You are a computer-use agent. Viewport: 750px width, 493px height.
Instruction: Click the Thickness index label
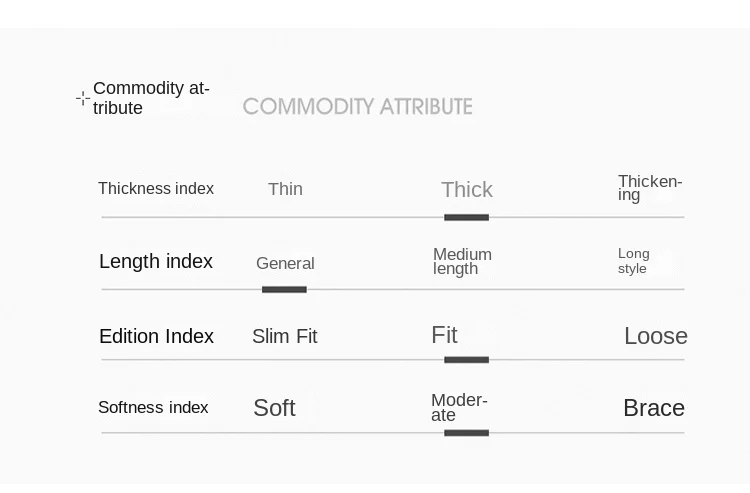click(156, 189)
